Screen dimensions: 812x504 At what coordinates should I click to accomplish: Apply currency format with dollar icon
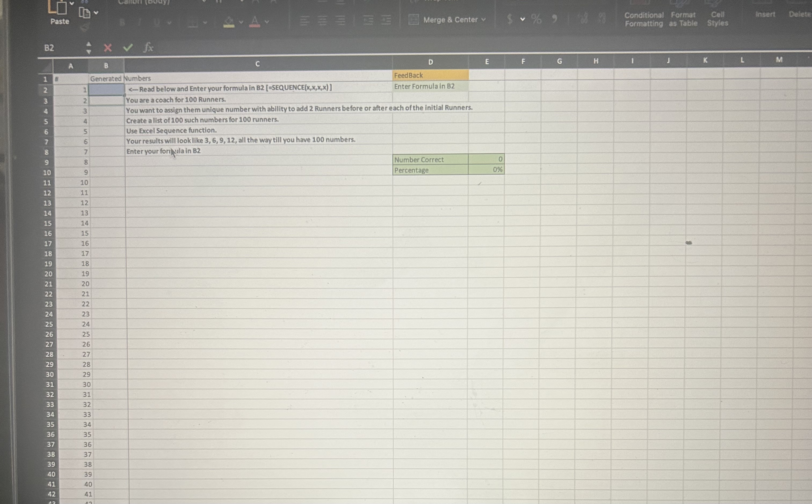pos(509,19)
